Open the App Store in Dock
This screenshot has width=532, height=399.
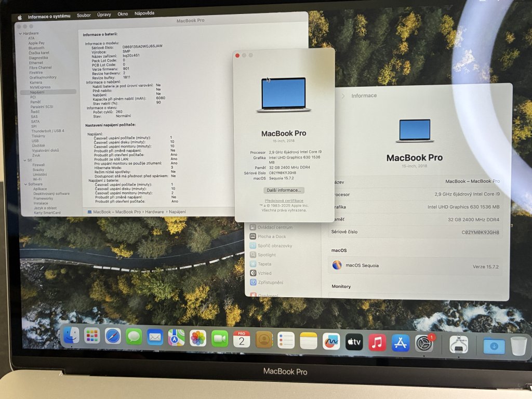401,343
